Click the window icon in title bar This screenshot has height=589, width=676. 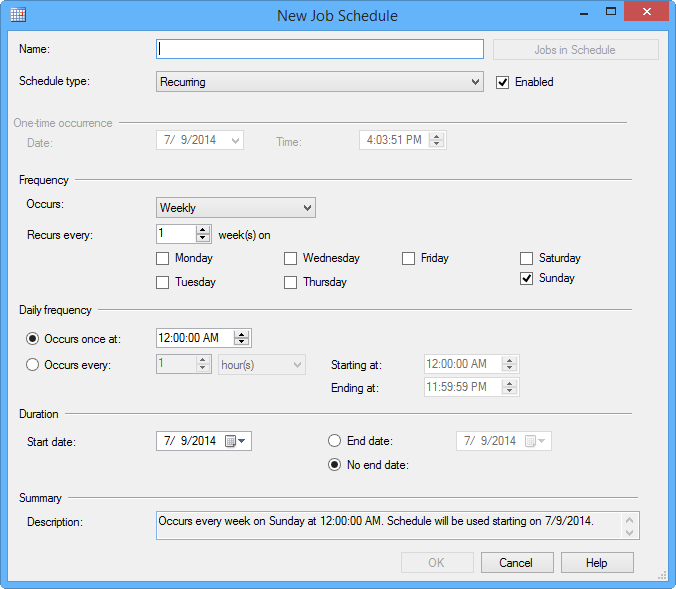tap(18, 15)
